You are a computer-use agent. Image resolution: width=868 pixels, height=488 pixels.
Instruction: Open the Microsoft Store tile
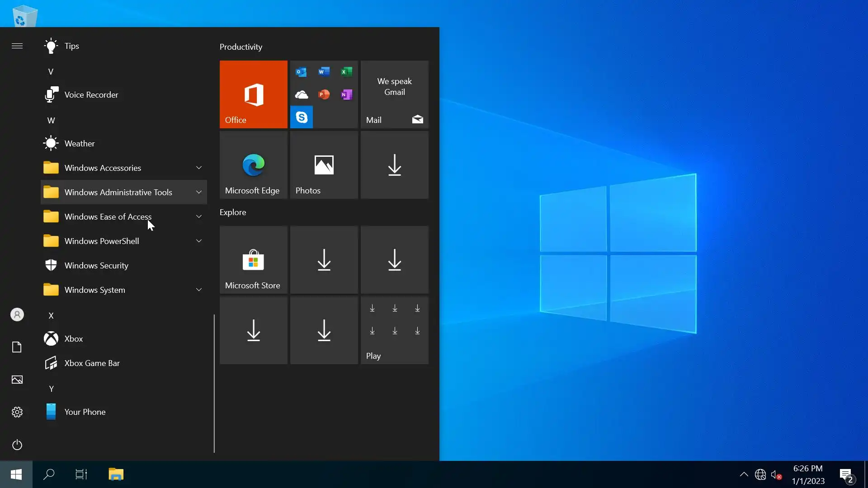(x=253, y=260)
